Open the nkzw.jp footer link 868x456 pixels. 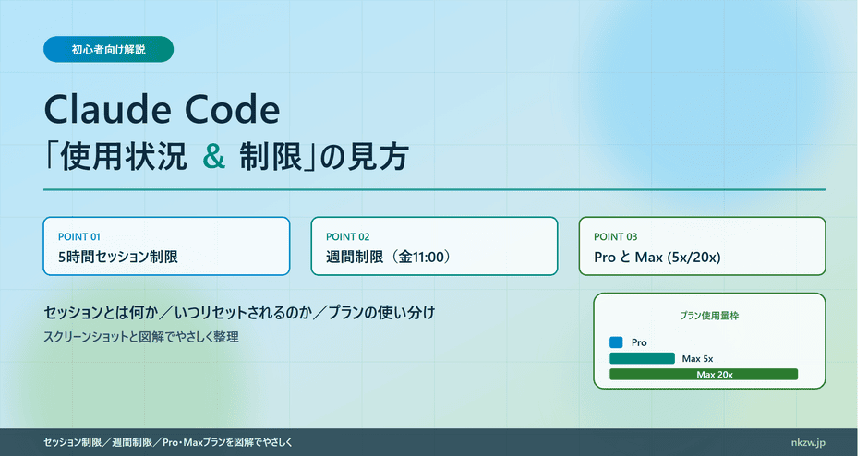pos(808,443)
